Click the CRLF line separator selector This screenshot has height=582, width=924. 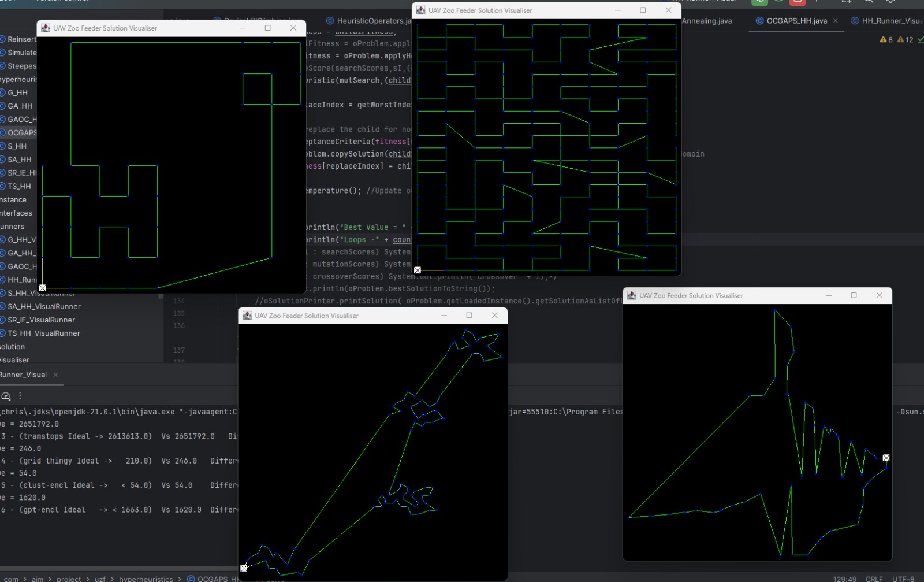[x=874, y=579]
